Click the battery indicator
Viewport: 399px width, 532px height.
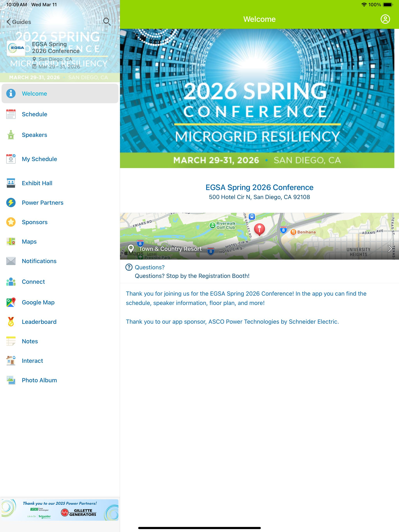388,4
